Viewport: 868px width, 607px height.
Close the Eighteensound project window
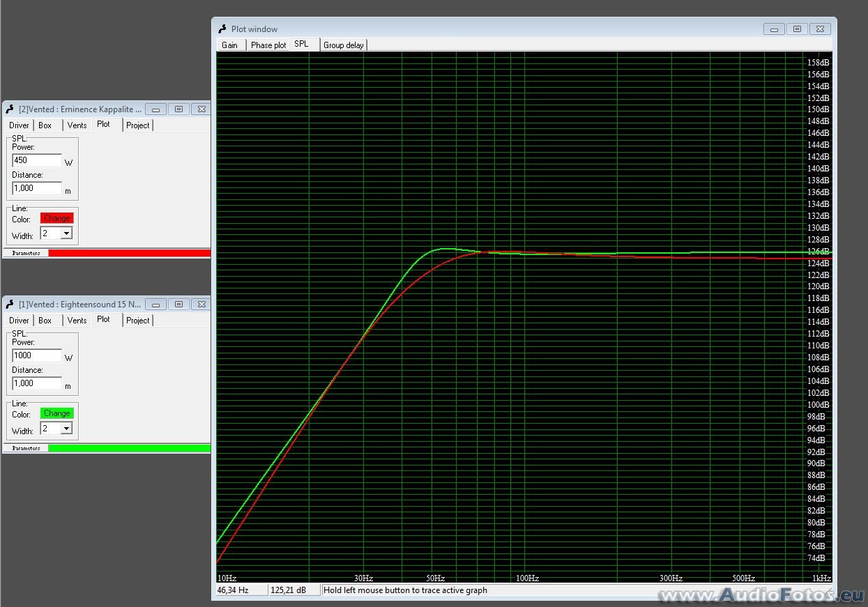click(201, 304)
